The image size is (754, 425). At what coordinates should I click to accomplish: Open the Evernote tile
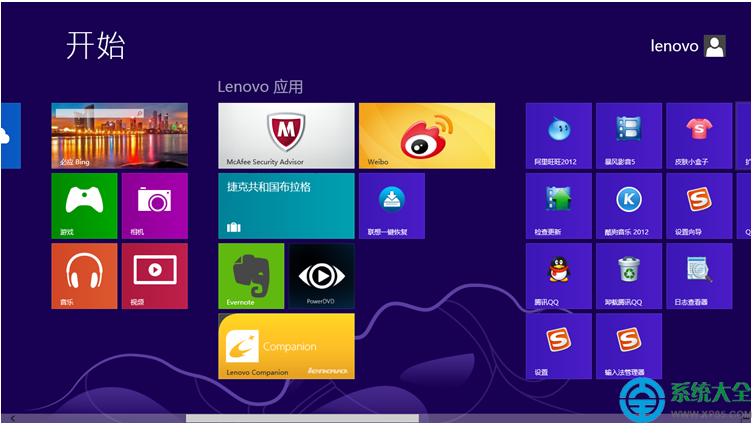click(251, 276)
